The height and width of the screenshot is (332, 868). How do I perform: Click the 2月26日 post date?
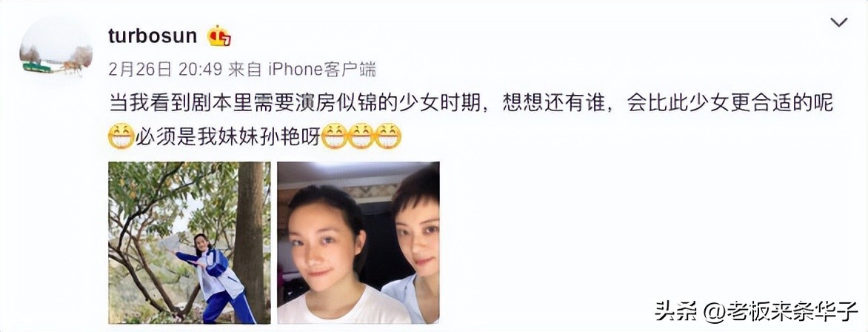pyautogui.click(x=140, y=69)
